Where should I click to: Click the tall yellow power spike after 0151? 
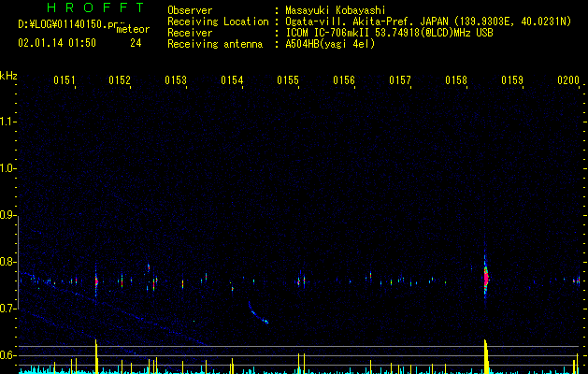pyautogui.click(x=96, y=356)
